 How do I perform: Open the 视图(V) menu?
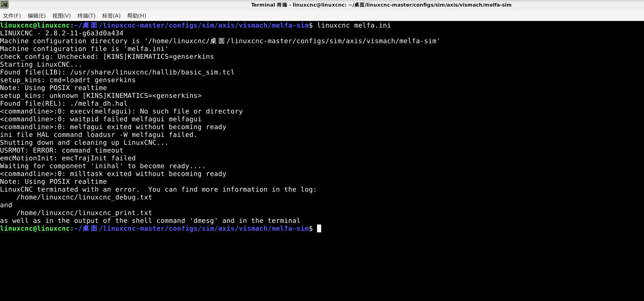(x=61, y=16)
